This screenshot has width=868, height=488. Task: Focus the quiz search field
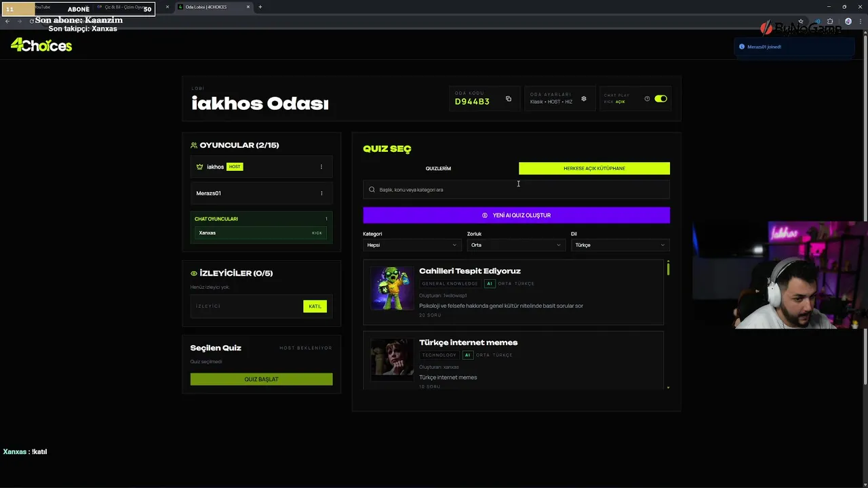516,190
